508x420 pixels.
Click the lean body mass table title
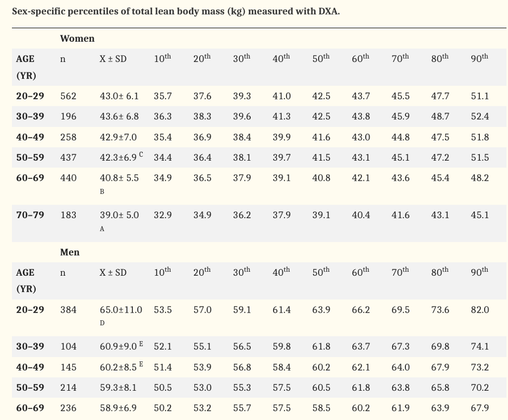click(176, 11)
